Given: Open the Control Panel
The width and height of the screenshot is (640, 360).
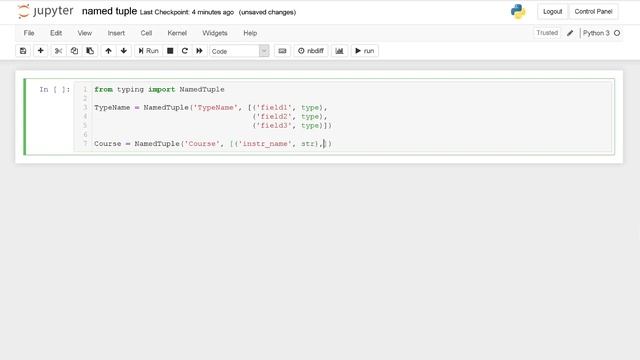Looking at the screenshot, I should coord(593,11).
